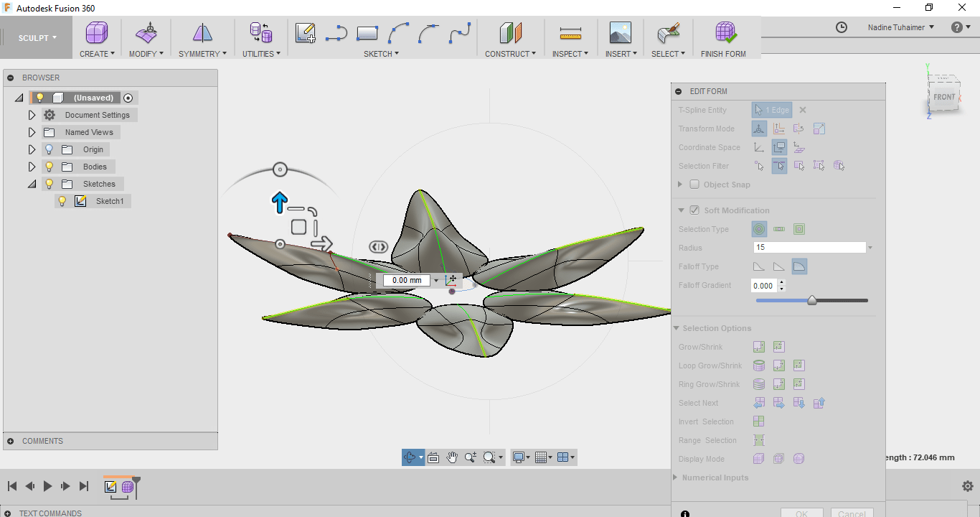The height and width of the screenshot is (517, 980).
Task: Expand the Bodies tree node
Action: 32,167
